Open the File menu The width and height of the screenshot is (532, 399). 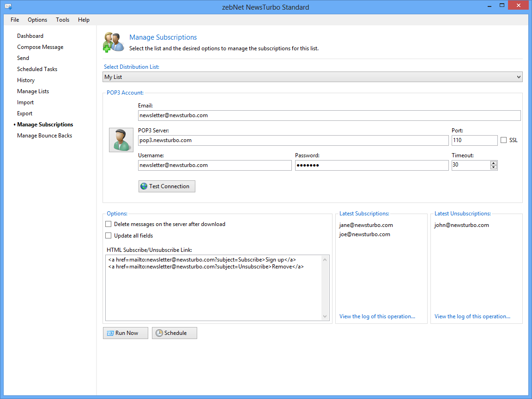pyautogui.click(x=15, y=20)
